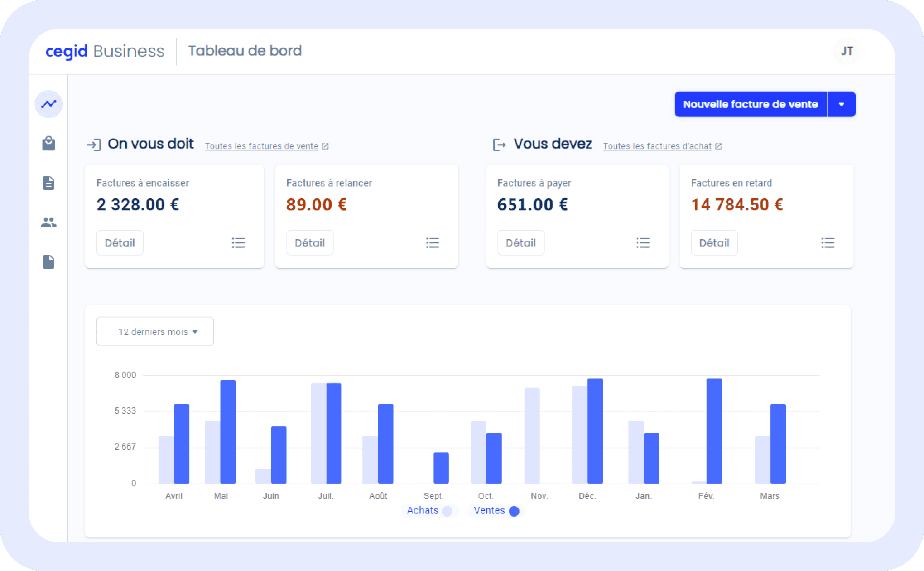Click list icon in Factures à encaisser card
This screenshot has height=571, width=924.
(238, 243)
